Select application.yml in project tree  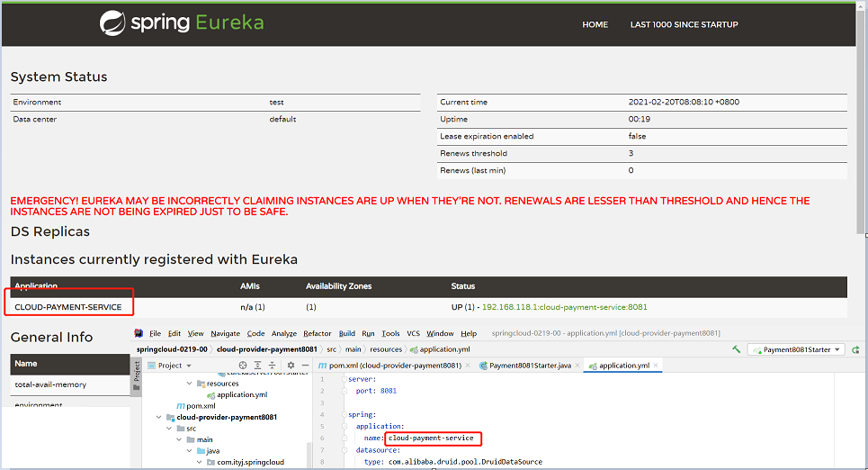click(x=237, y=394)
